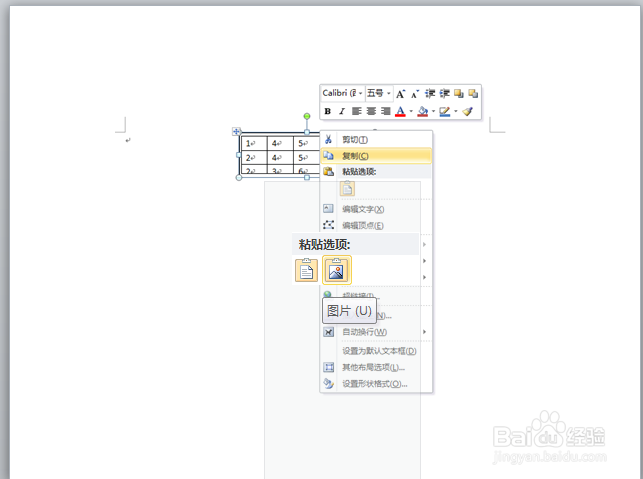Expand 自动换行 submenu arrow
This screenshot has width=643, height=479.
(x=424, y=332)
